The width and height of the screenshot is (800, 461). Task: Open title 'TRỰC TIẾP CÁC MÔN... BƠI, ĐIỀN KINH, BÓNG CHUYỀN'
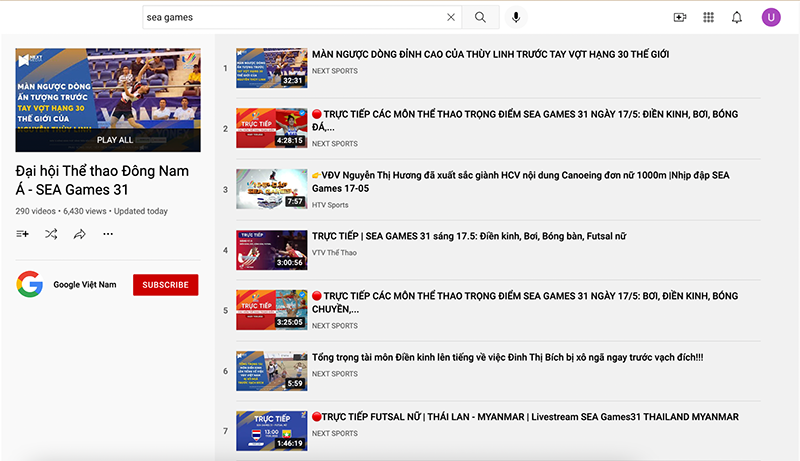tap(525, 302)
